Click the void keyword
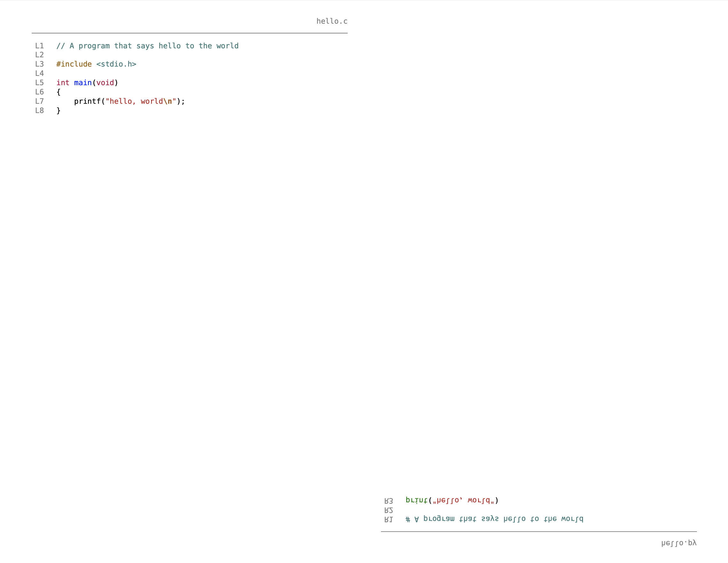This screenshot has width=728, height=563. (105, 83)
